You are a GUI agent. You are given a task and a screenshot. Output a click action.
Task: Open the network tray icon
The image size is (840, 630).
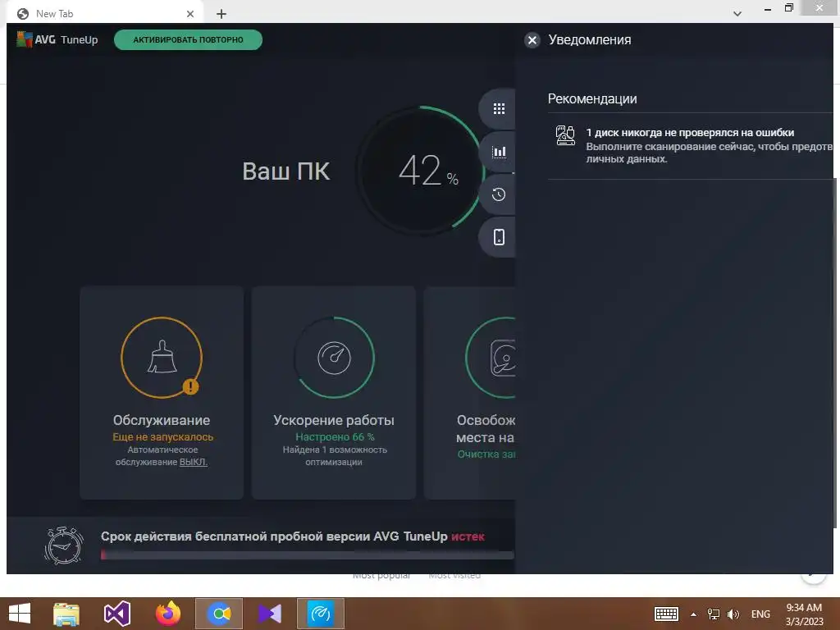(x=714, y=614)
